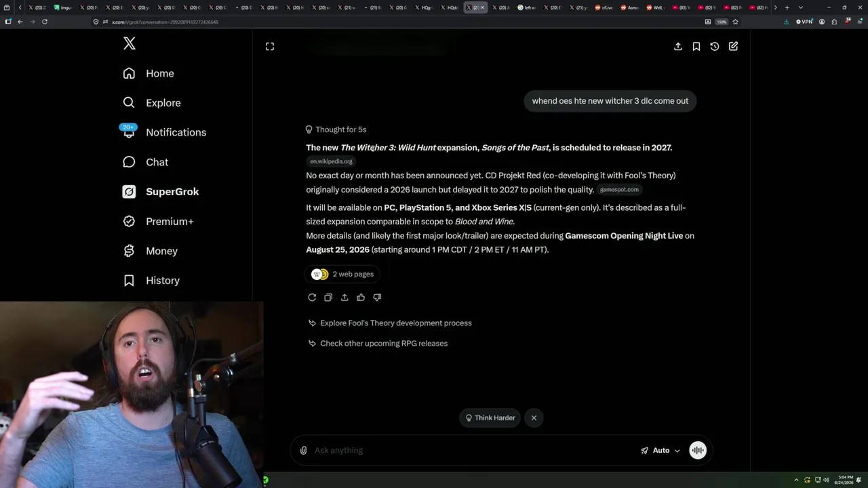The image size is (868, 488).
Task: Open the tab list dropdown arrow
Action: (x=801, y=7)
